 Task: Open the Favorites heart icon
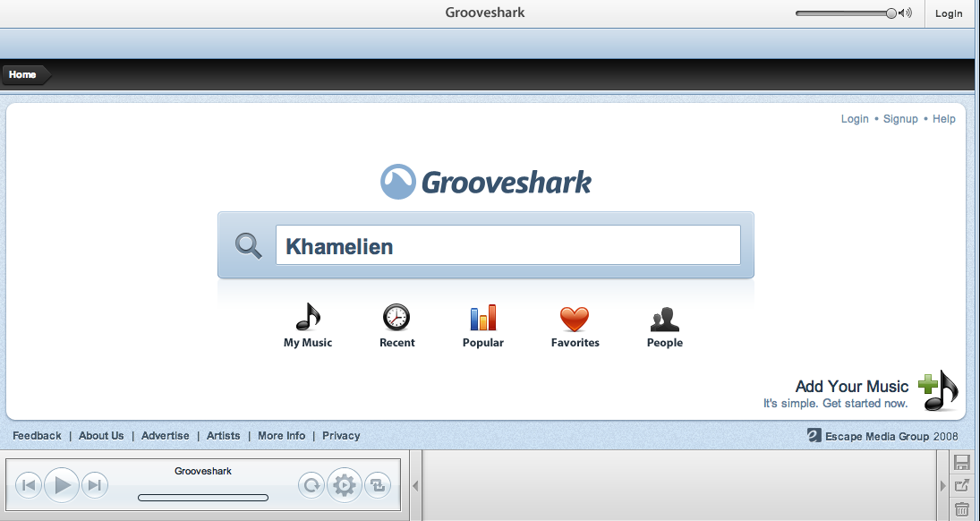click(575, 319)
